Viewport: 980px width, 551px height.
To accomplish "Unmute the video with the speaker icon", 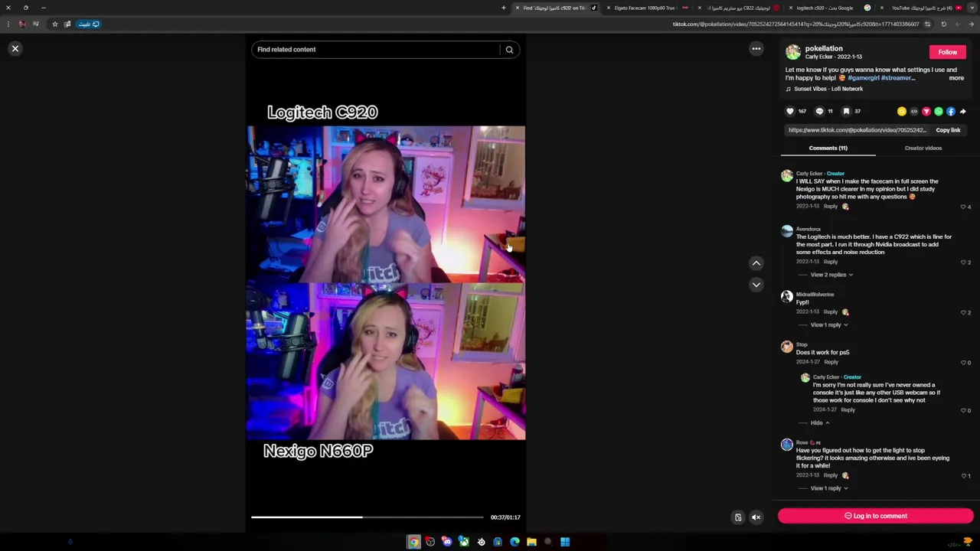I will pos(756,517).
